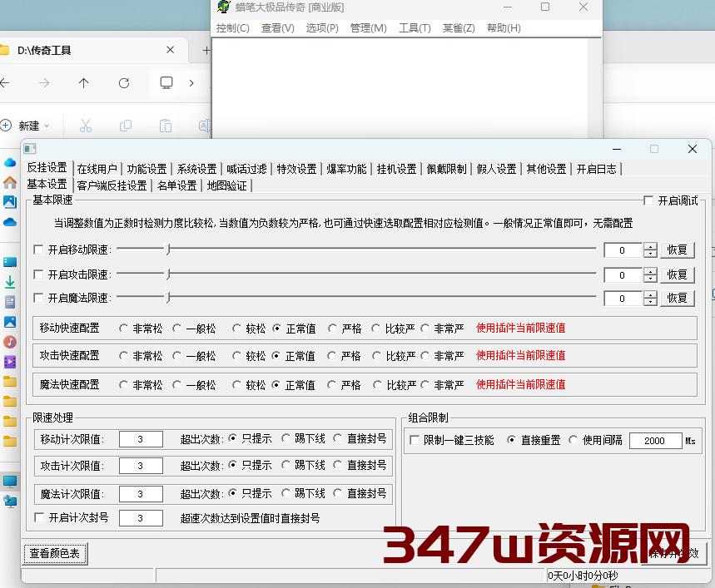Click the Cut (scissors) icon in Explorer toolbar
The width and height of the screenshot is (715, 588).
tap(86, 124)
